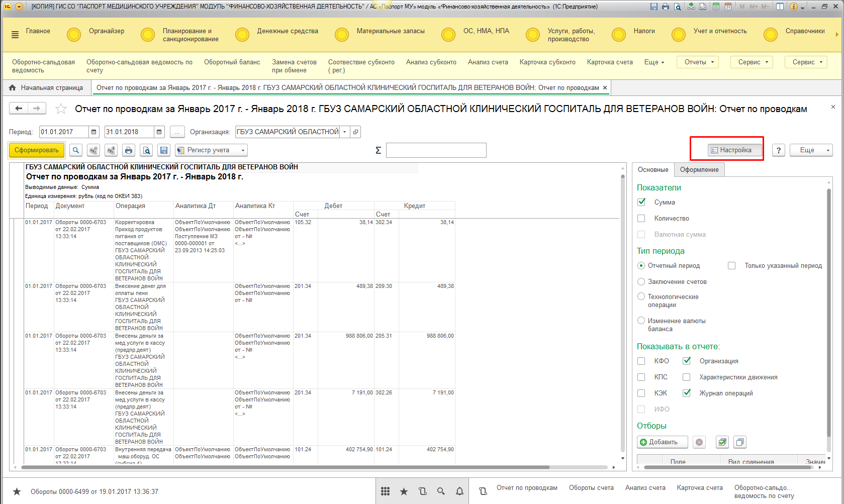Viewport: 844px width, 504px height.
Task: Click the Настройка button
Action: point(735,150)
